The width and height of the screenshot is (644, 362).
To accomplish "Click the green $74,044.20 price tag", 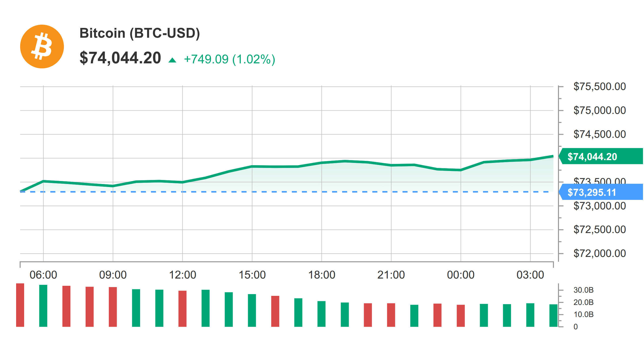I will click(x=601, y=156).
